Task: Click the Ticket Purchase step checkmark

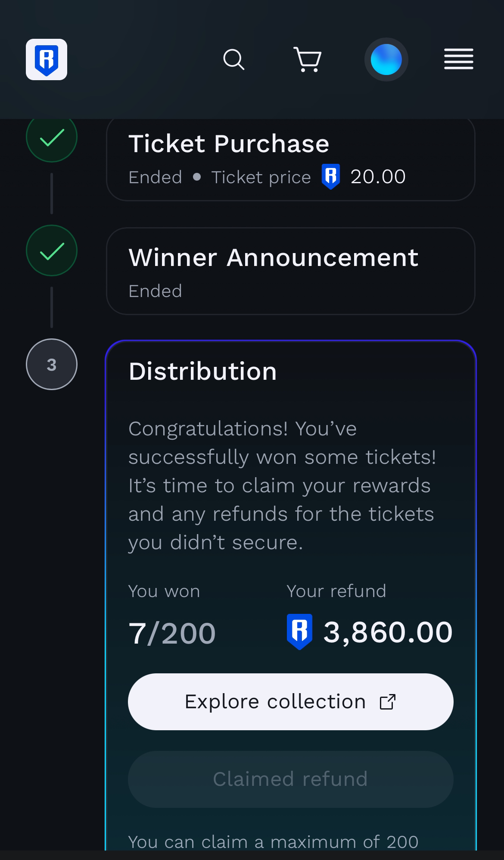Action: [x=52, y=138]
